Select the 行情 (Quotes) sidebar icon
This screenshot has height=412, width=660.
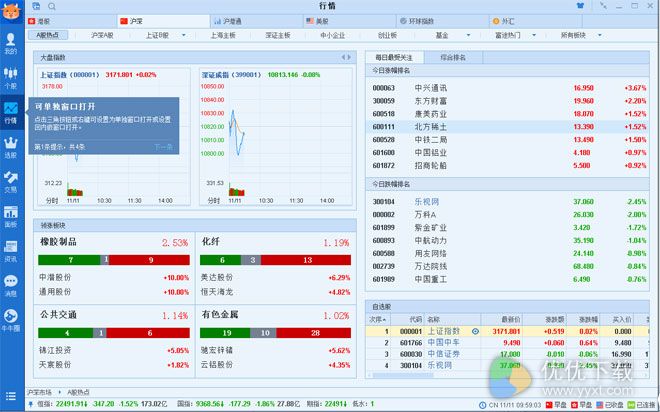tap(11, 113)
